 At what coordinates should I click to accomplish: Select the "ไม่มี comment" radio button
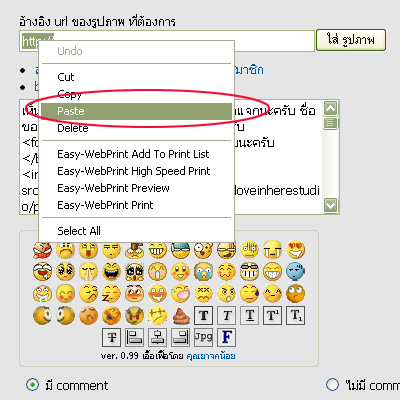tap(332, 385)
